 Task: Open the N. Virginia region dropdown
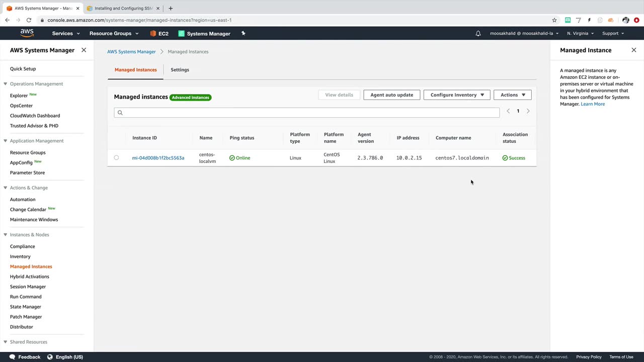pos(580,34)
